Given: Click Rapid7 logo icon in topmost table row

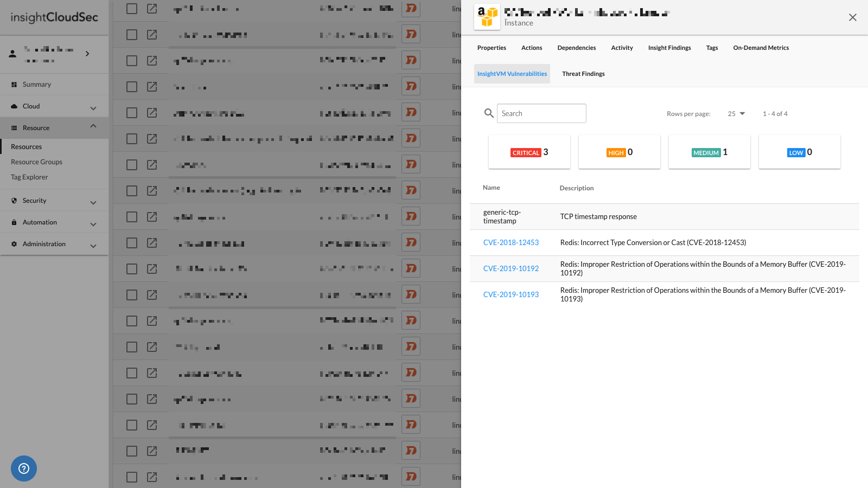Looking at the screenshot, I should [x=411, y=9].
